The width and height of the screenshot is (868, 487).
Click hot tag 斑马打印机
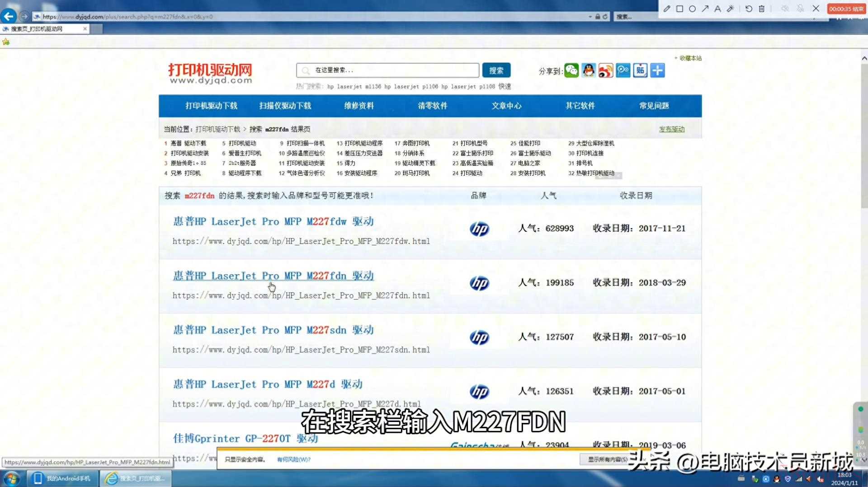tap(416, 173)
